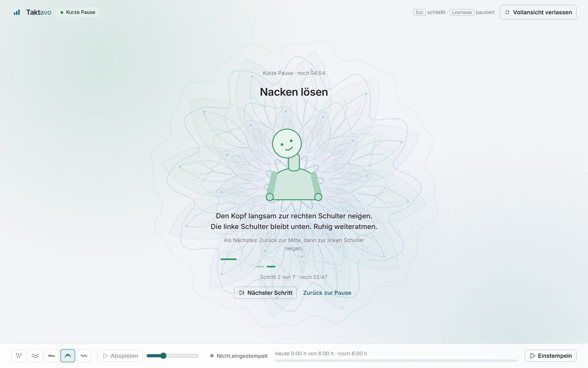The height and width of the screenshot is (368, 588).
Task: Click the "pausiert" hint text
Action: point(485,12)
